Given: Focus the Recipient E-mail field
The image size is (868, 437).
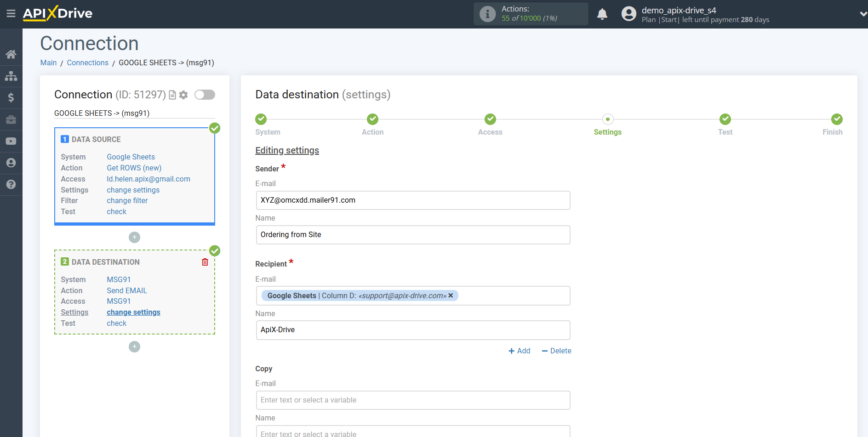Looking at the screenshot, I should [x=413, y=296].
